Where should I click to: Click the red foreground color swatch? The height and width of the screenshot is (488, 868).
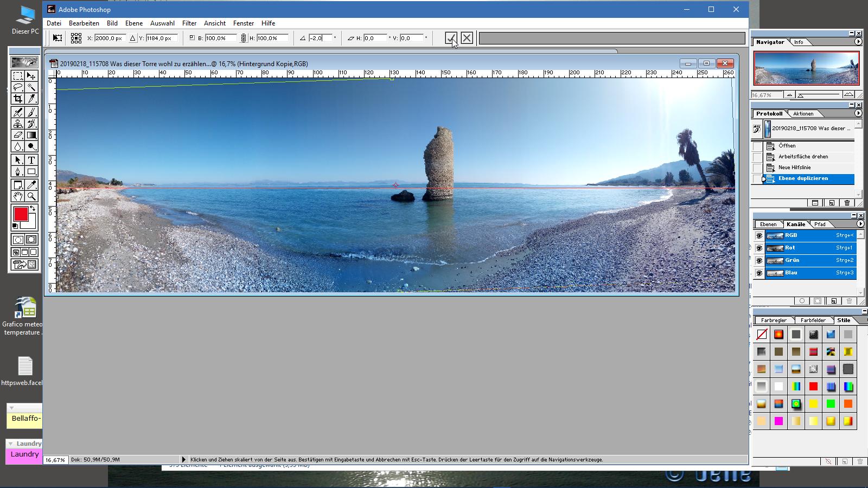coord(21,213)
